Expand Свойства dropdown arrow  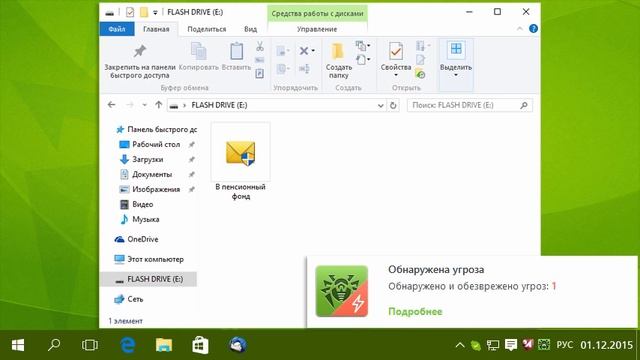pyautogui.click(x=396, y=76)
